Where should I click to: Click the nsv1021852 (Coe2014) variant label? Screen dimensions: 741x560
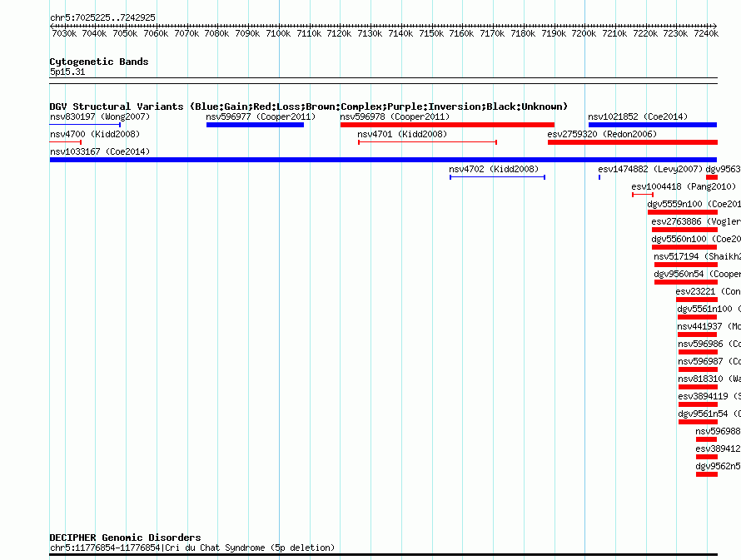[x=638, y=116]
